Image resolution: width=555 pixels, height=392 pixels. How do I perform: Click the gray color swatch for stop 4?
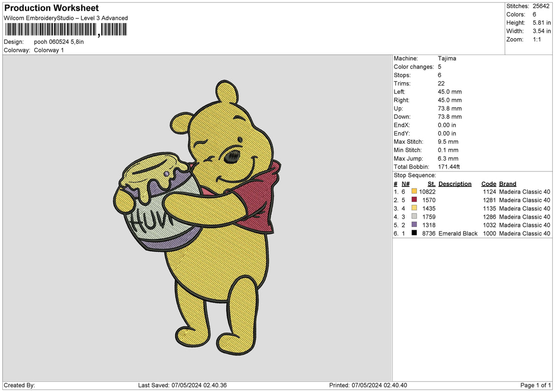pyautogui.click(x=414, y=217)
